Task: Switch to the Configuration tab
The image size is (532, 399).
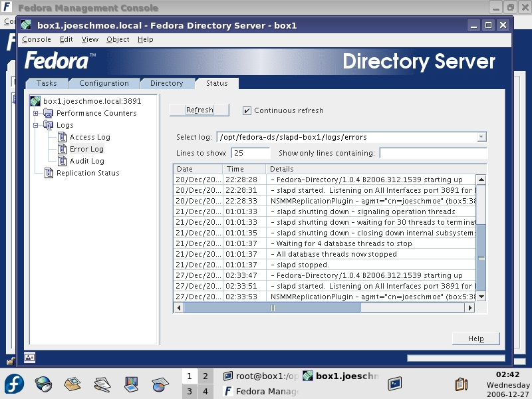Action: coord(104,83)
